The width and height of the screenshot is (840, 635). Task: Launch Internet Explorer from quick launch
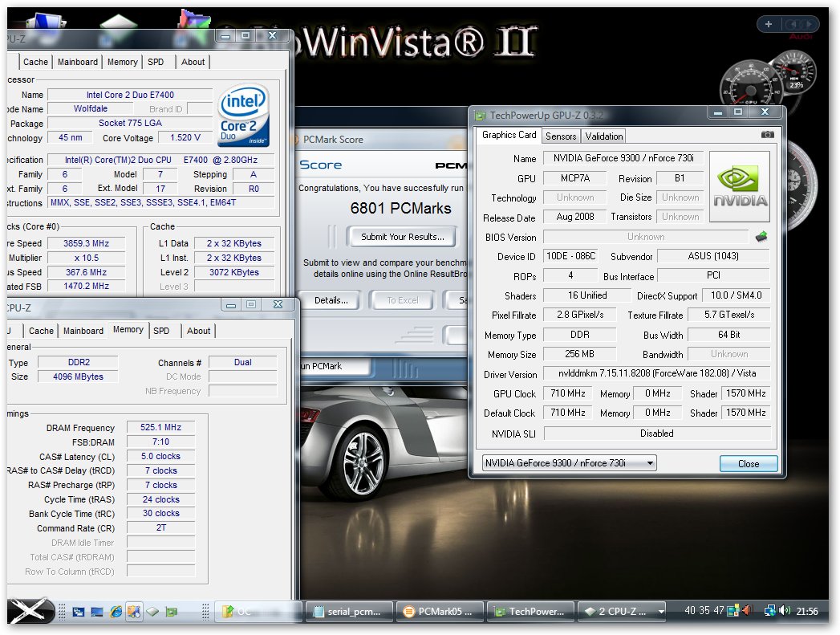tap(116, 612)
